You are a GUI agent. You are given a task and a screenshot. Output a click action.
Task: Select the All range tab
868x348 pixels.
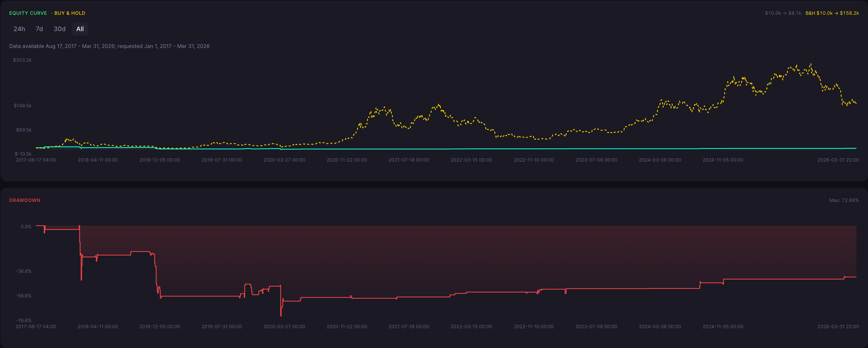80,29
